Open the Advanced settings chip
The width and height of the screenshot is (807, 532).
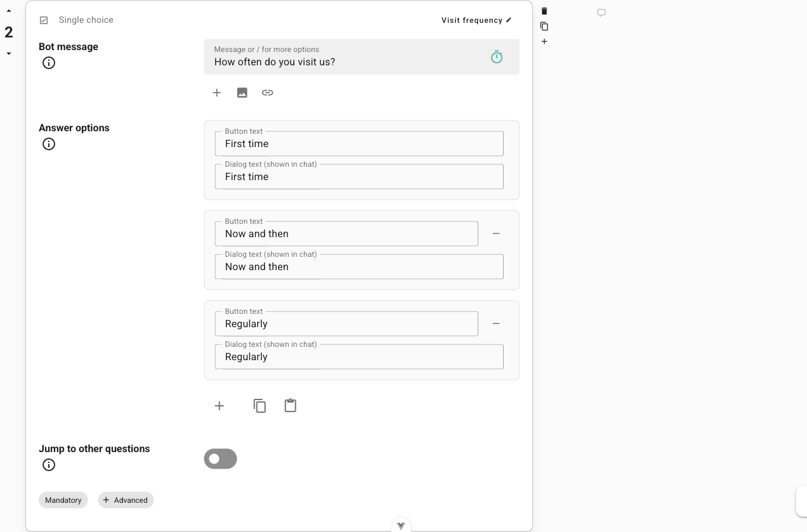[126, 500]
